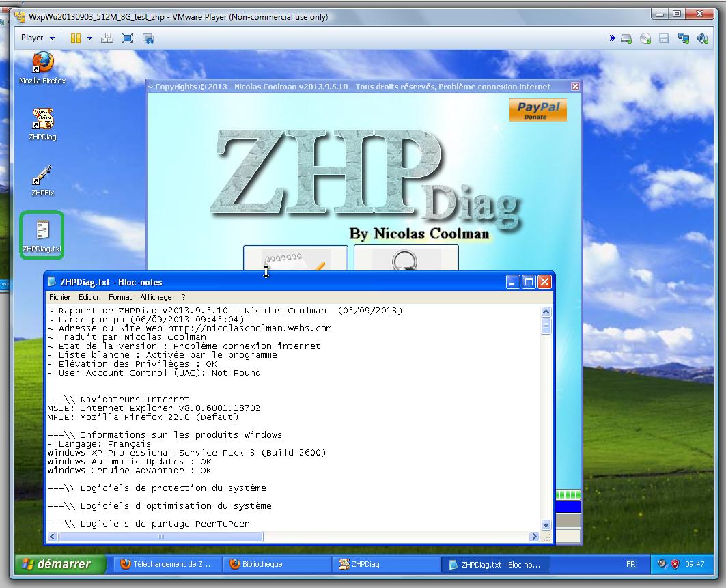Switch to the Téléchargement de Z... taskbar window
Image resolution: width=726 pixels, height=588 pixels.
click(166, 564)
